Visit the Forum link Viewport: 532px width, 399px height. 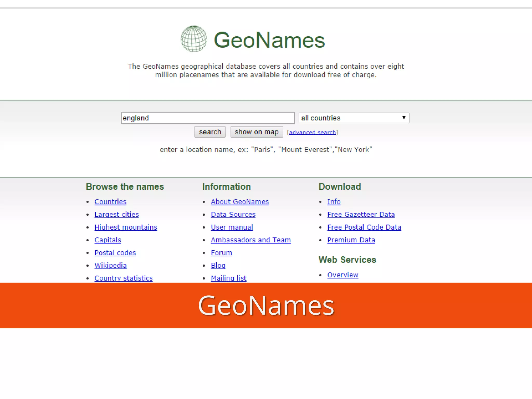(x=221, y=253)
